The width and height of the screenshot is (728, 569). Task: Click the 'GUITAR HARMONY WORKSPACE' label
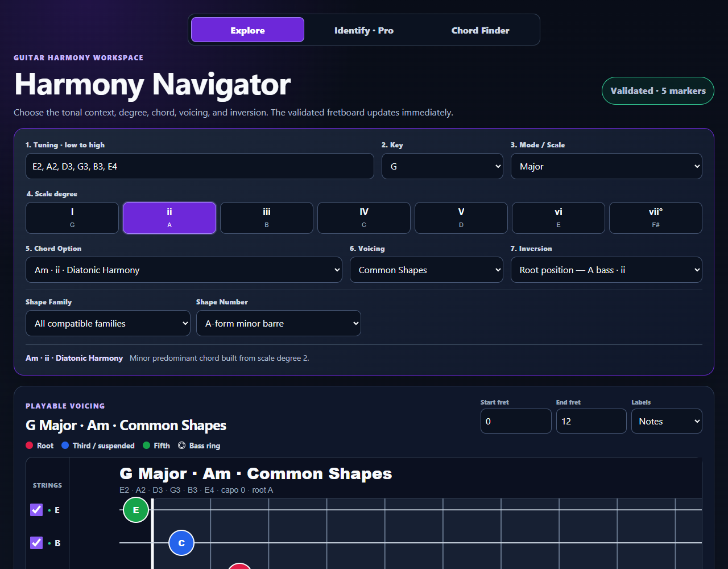click(78, 57)
